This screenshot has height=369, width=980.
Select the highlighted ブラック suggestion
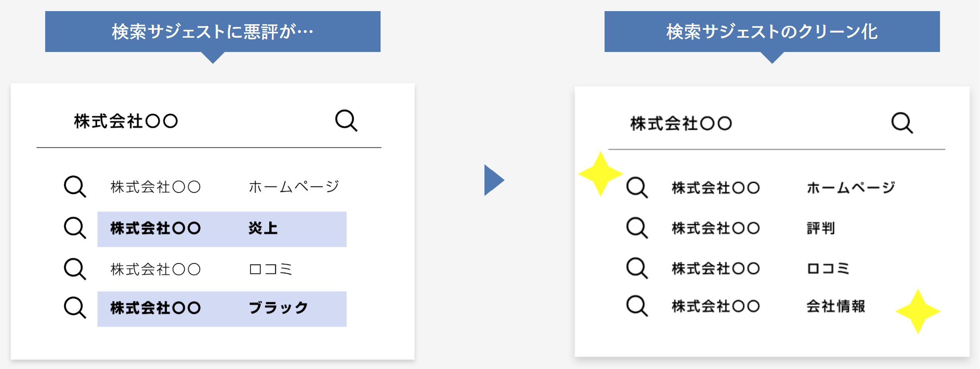click(x=222, y=309)
